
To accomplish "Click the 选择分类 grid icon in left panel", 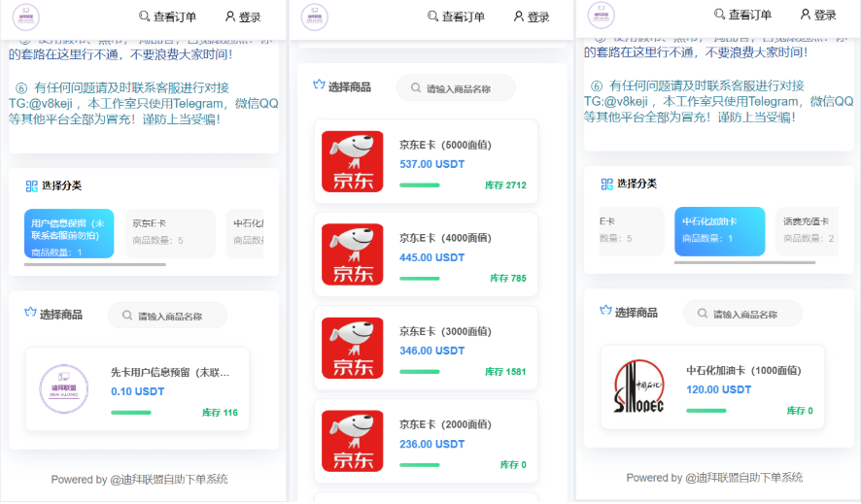I will [x=32, y=185].
